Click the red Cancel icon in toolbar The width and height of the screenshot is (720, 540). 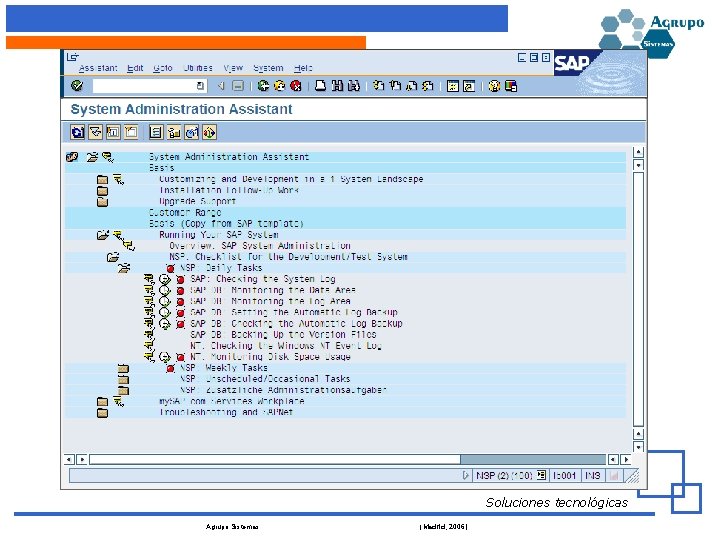[296, 85]
